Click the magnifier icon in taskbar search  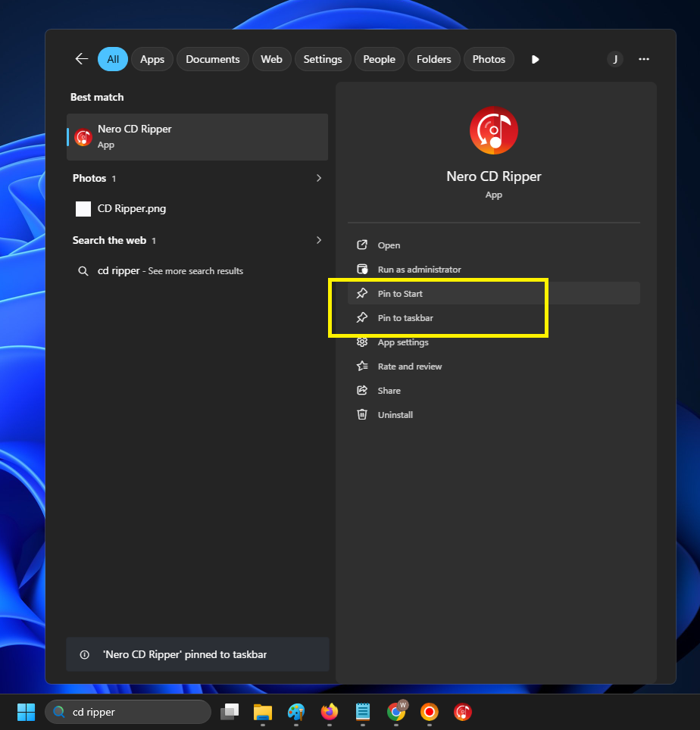[x=59, y=711]
